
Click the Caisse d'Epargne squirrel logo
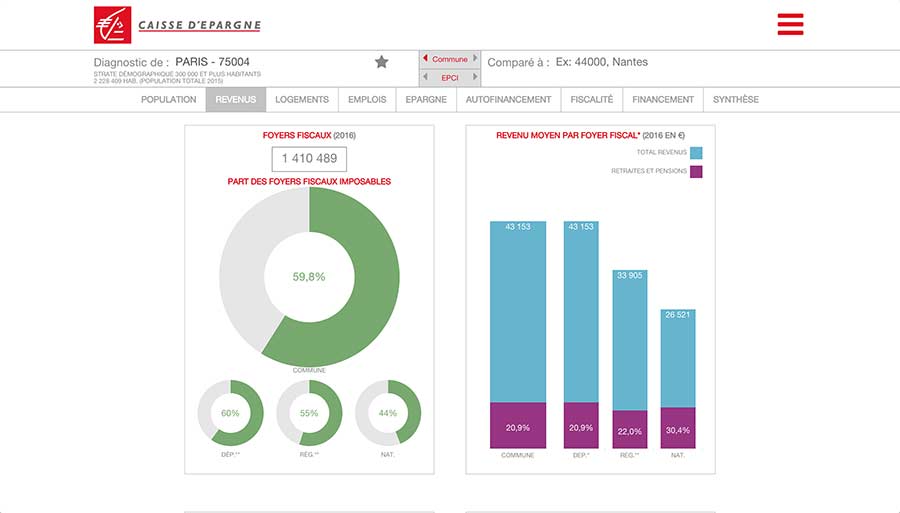coord(112,25)
